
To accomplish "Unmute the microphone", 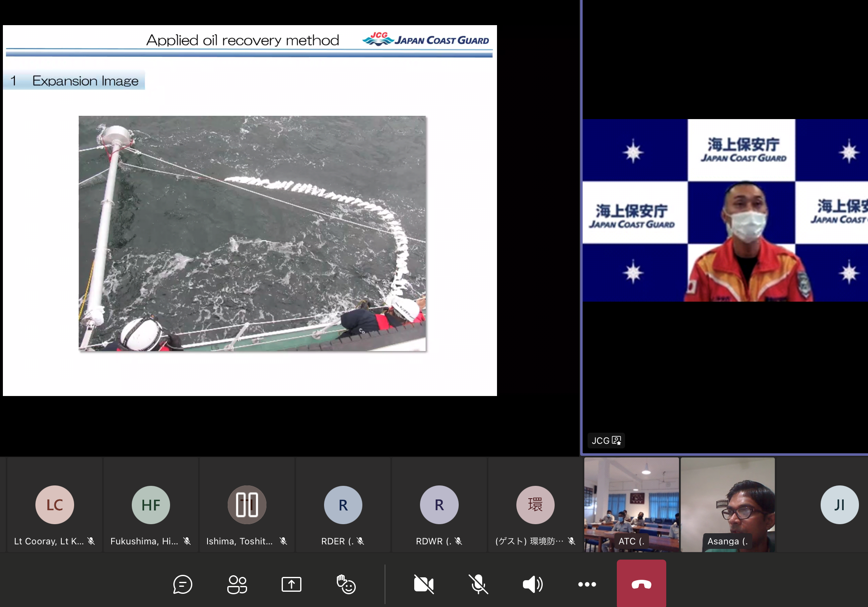I will point(478,584).
